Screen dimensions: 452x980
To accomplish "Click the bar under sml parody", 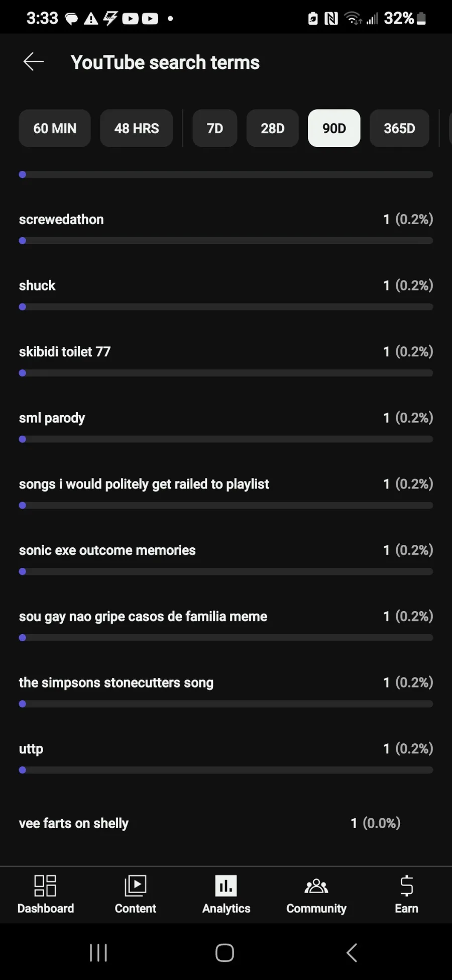I will [226, 439].
